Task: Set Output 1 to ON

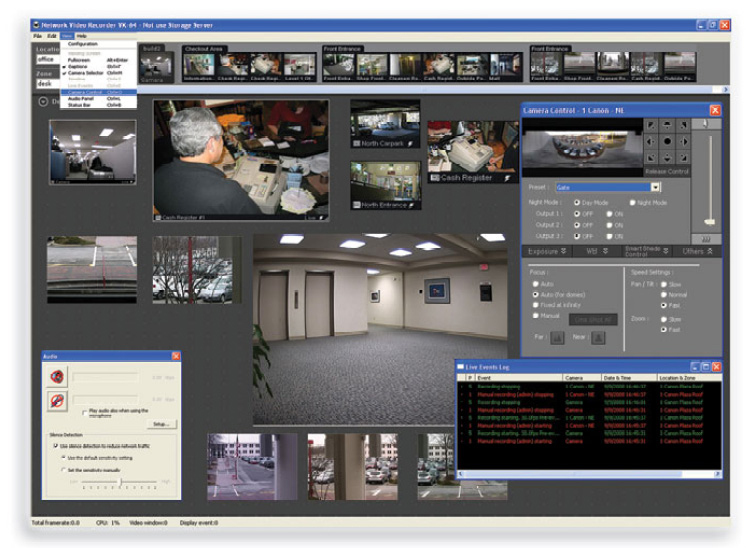Action: 607,214
